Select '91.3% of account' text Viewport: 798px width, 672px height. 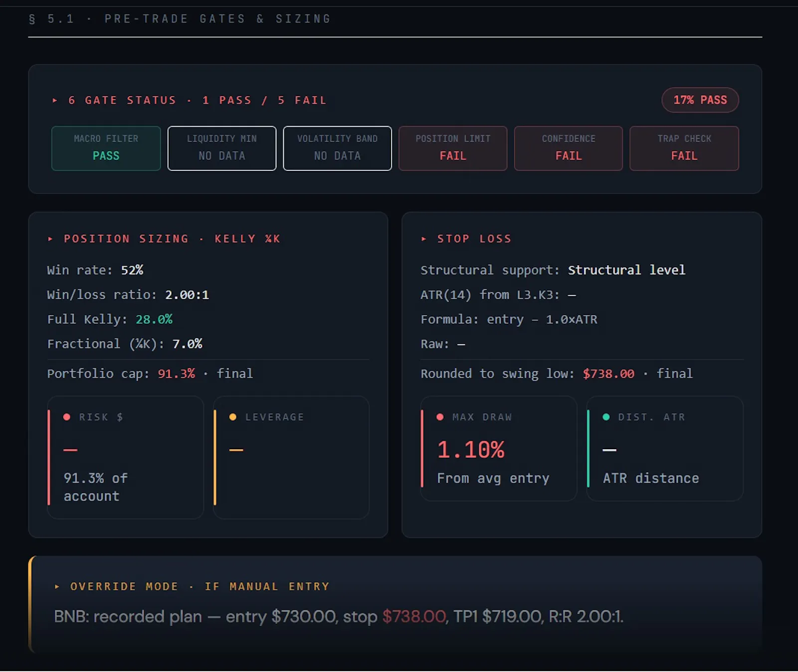96,487
